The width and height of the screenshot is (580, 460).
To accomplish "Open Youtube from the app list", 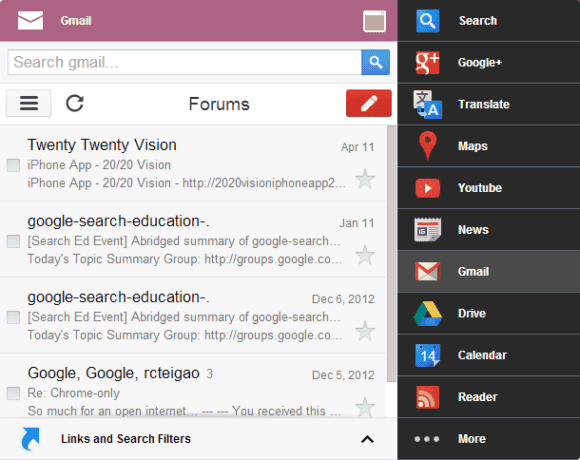I will (428, 188).
